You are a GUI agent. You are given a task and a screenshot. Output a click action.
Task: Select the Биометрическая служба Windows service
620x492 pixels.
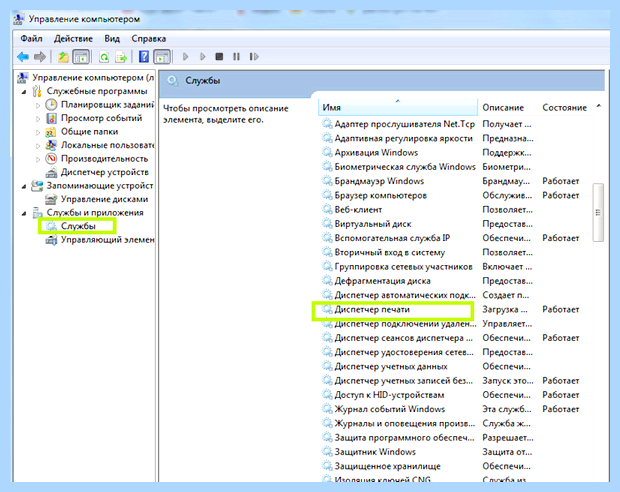(x=405, y=167)
